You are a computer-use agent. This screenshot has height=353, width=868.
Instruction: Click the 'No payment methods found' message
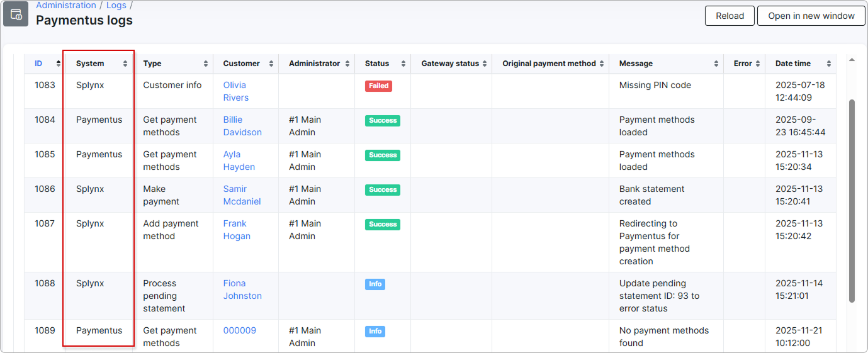(664, 337)
